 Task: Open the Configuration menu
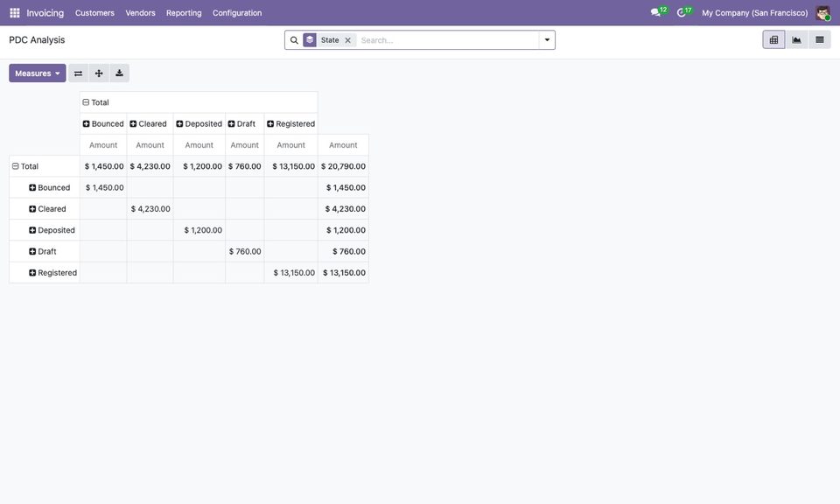click(x=237, y=13)
